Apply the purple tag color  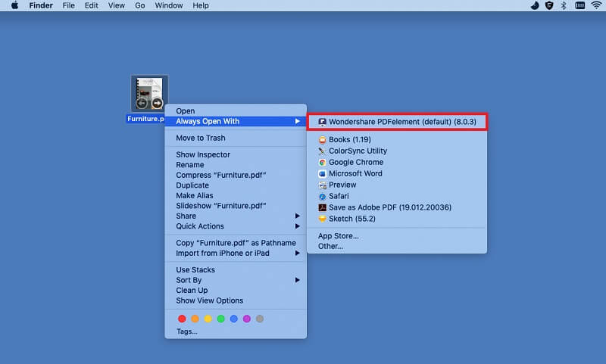click(x=247, y=319)
